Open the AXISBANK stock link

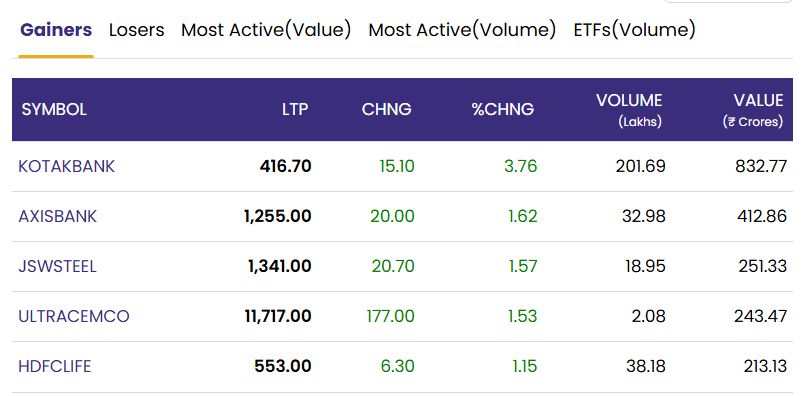pos(57,216)
